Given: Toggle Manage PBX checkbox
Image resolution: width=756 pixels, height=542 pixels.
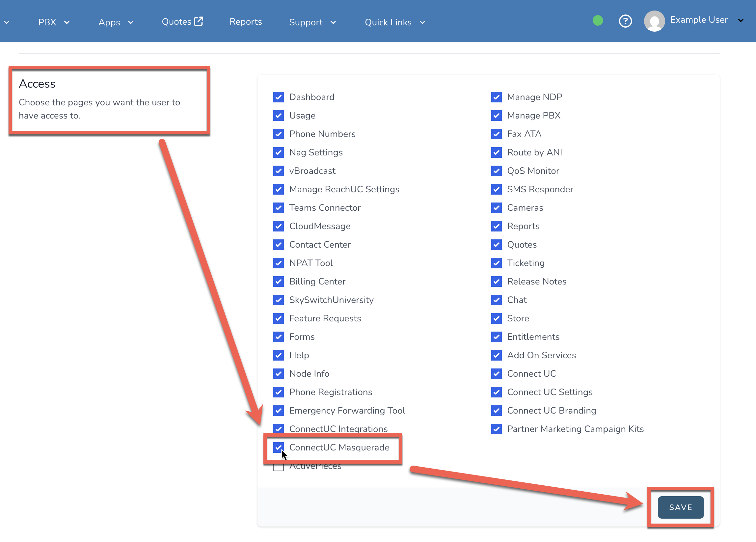Looking at the screenshot, I should point(496,115).
